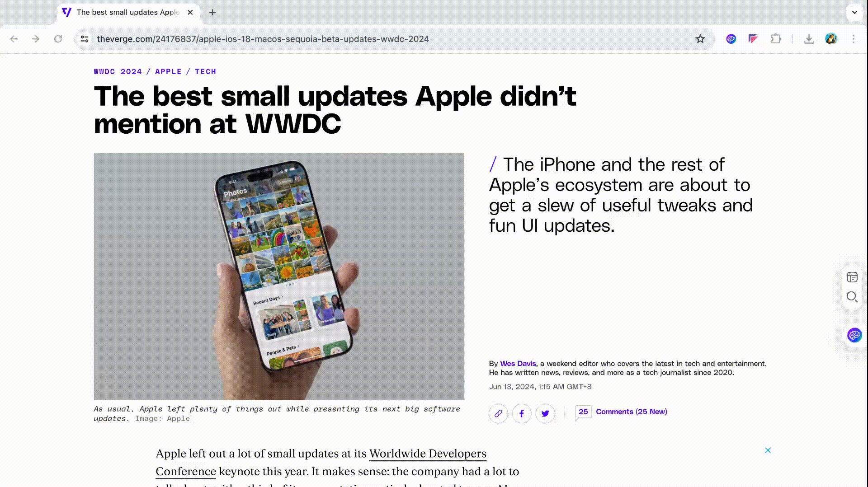Reload the current page
The image size is (868, 487).
click(x=58, y=39)
